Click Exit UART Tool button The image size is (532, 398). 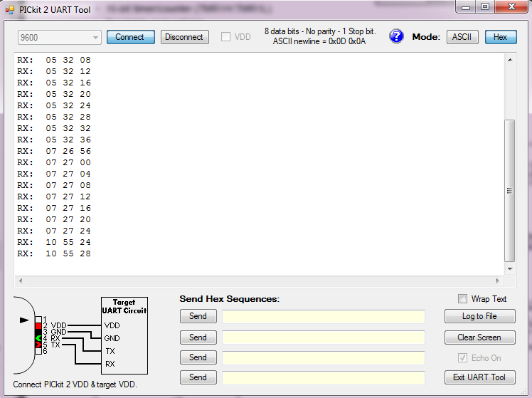click(479, 377)
